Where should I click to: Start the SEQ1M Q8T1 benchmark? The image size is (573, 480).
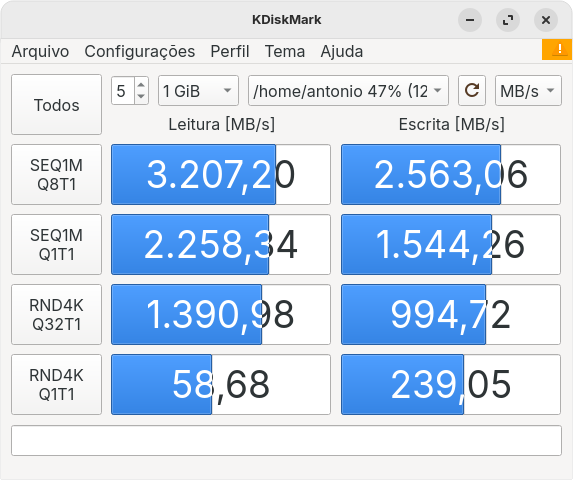(56, 175)
